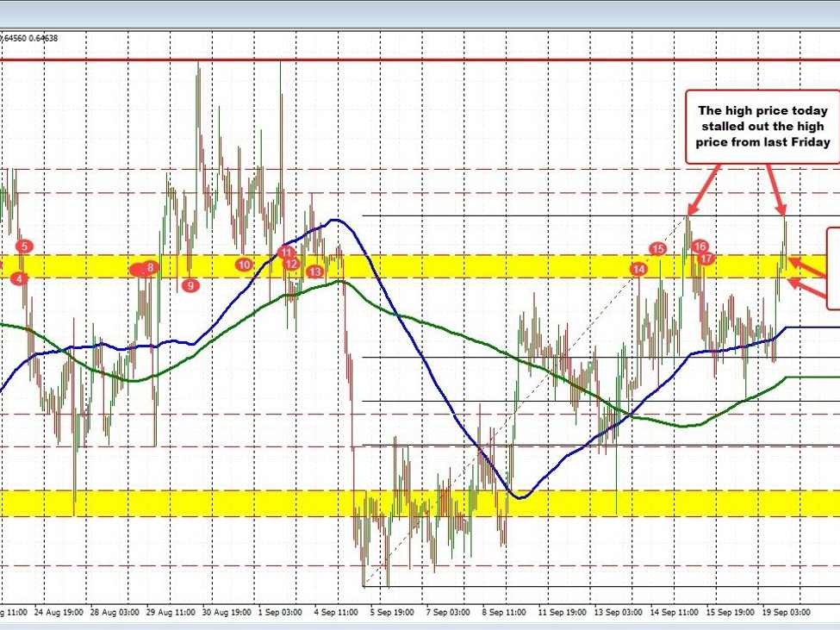Image resolution: width=840 pixels, height=630 pixels.
Task: Click the red marker numbered 4
Action: [19, 277]
